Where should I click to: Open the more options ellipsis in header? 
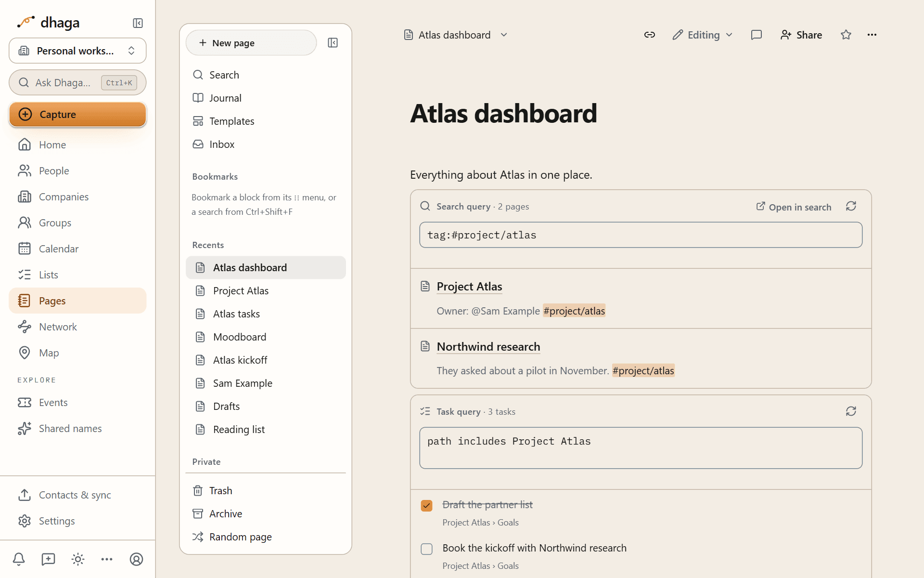point(872,35)
